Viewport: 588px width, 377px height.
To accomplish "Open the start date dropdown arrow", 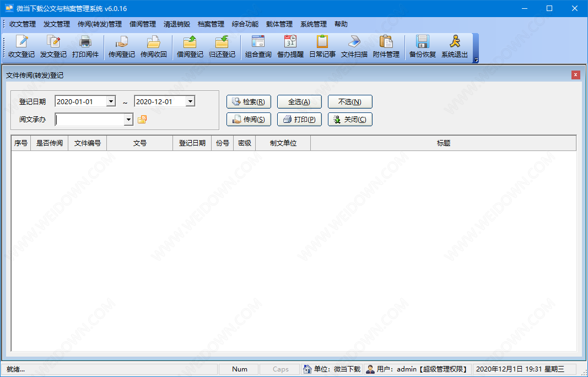I will [111, 101].
